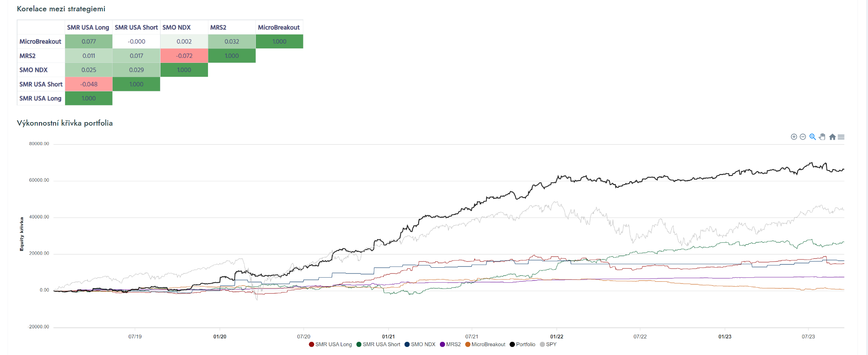Click the 01/22 x-axis date label
Image resolution: width=868 pixels, height=355 pixels.
tap(557, 336)
